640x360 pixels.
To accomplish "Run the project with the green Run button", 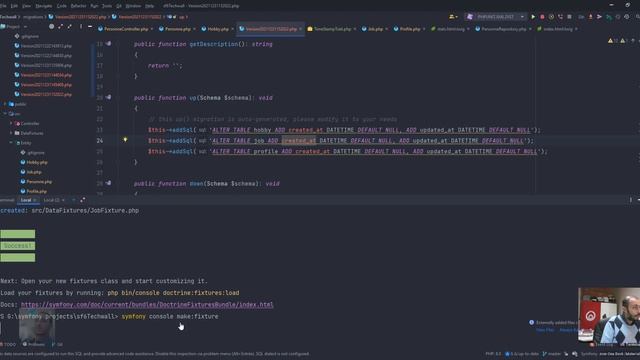I will pos(533,17).
